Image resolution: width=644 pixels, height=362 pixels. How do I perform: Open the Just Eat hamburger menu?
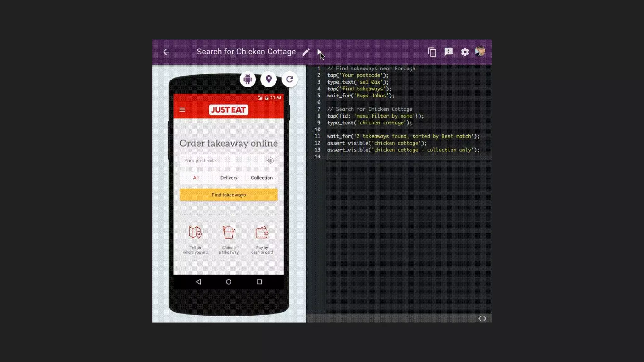point(182,110)
